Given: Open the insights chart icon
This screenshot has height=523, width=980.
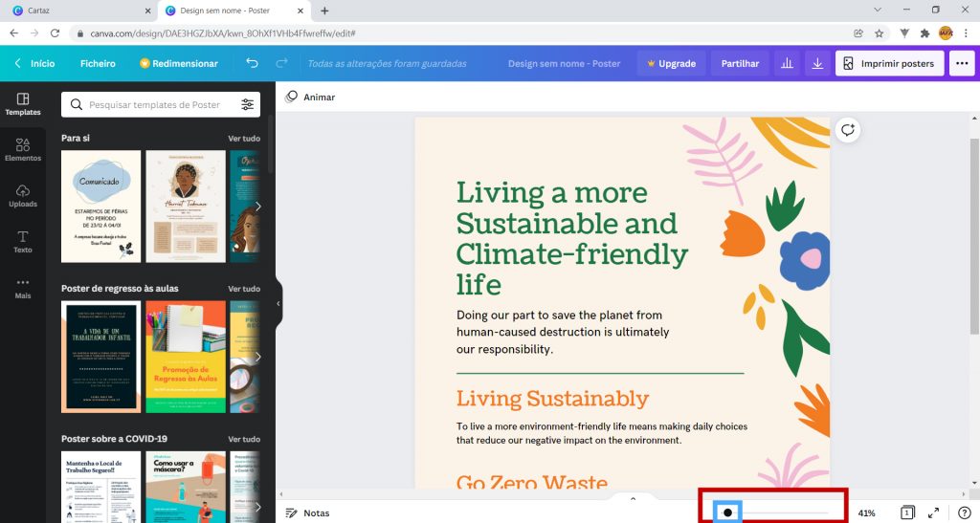Looking at the screenshot, I should pos(787,63).
